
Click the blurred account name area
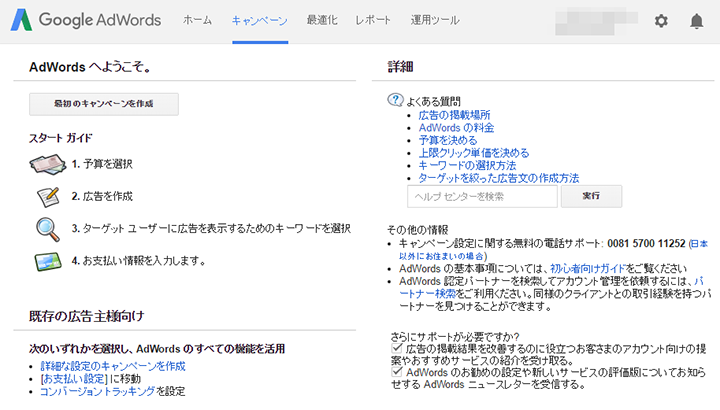coord(596,22)
